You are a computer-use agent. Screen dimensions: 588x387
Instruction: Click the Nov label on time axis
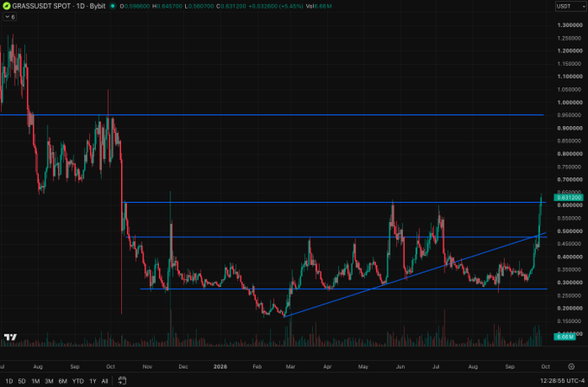click(x=147, y=366)
